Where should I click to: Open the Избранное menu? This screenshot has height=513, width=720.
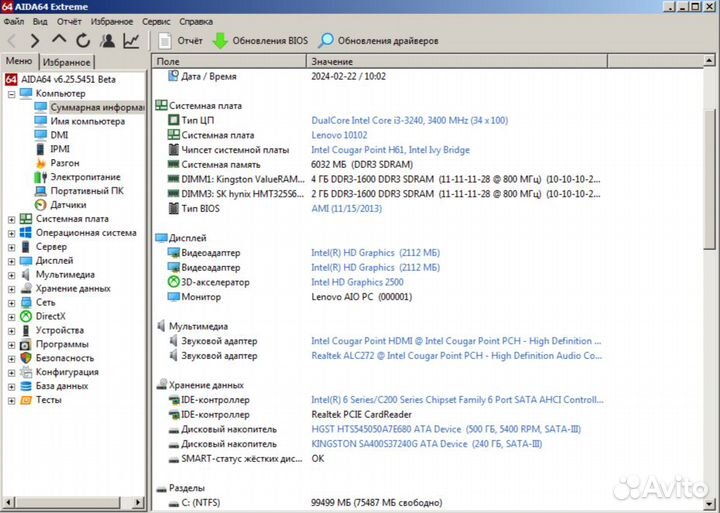pos(112,22)
